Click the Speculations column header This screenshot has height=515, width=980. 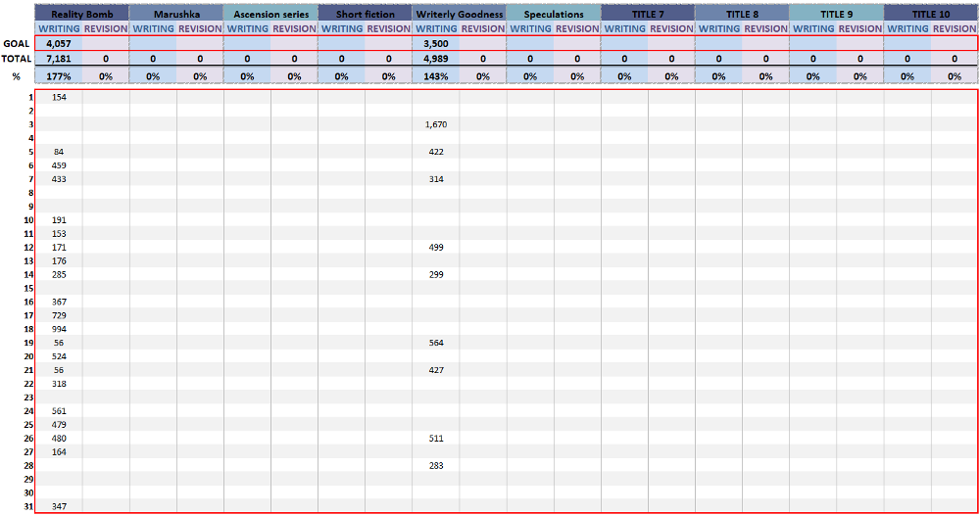554,14
